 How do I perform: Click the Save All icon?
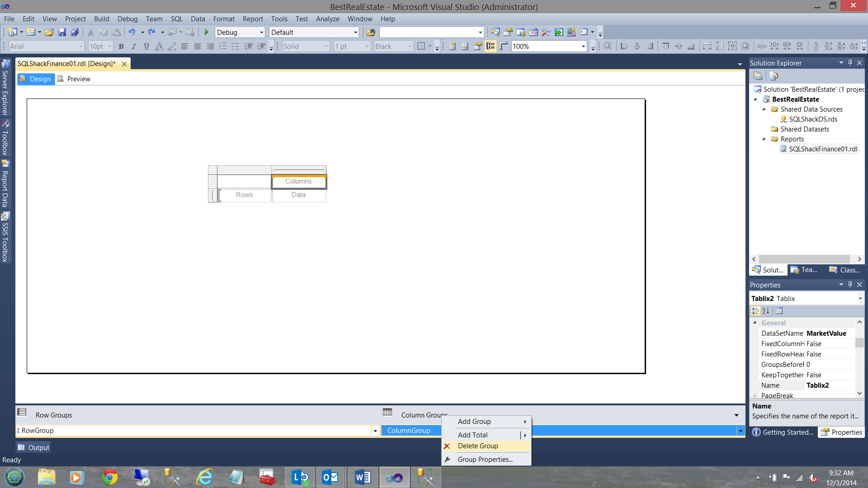coord(75,32)
